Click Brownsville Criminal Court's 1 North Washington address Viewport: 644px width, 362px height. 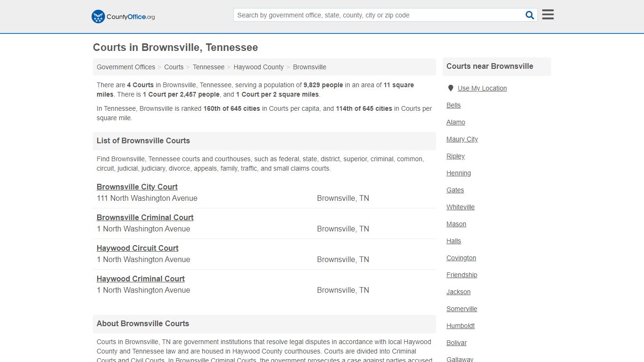(x=143, y=229)
